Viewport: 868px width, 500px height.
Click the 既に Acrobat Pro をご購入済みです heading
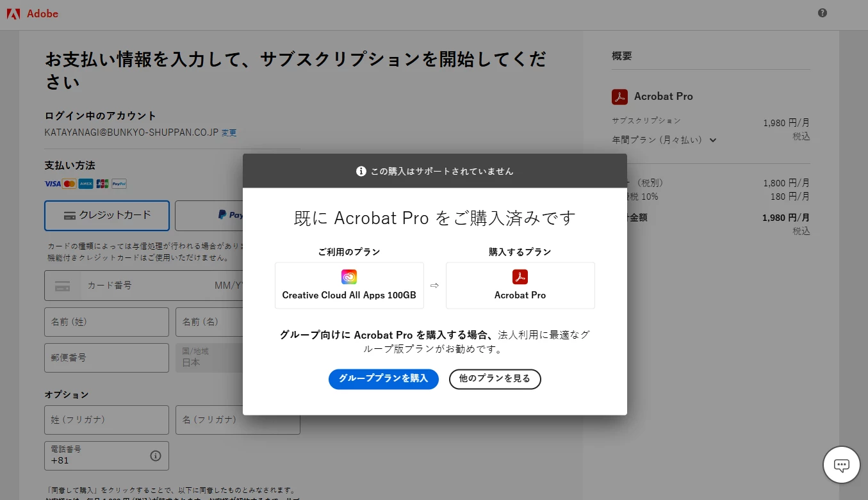click(435, 218)
